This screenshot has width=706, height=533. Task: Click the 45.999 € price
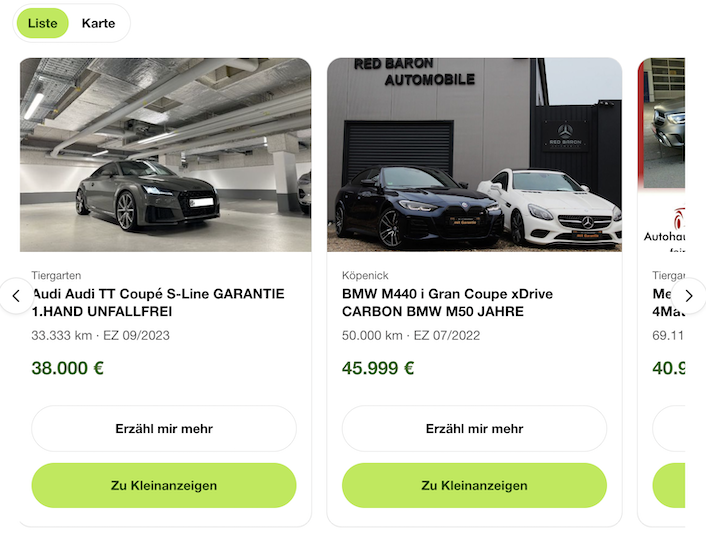(x=378, y=368)
